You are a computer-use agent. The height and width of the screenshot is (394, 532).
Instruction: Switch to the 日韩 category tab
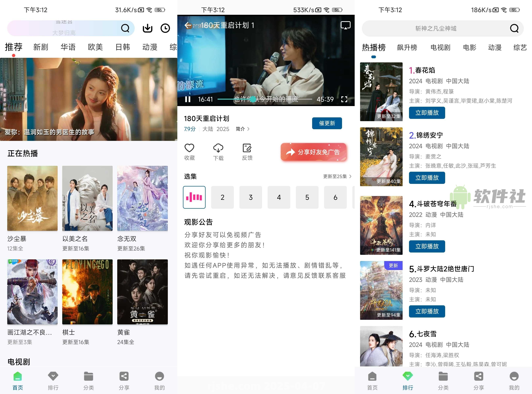coord(123,47)
